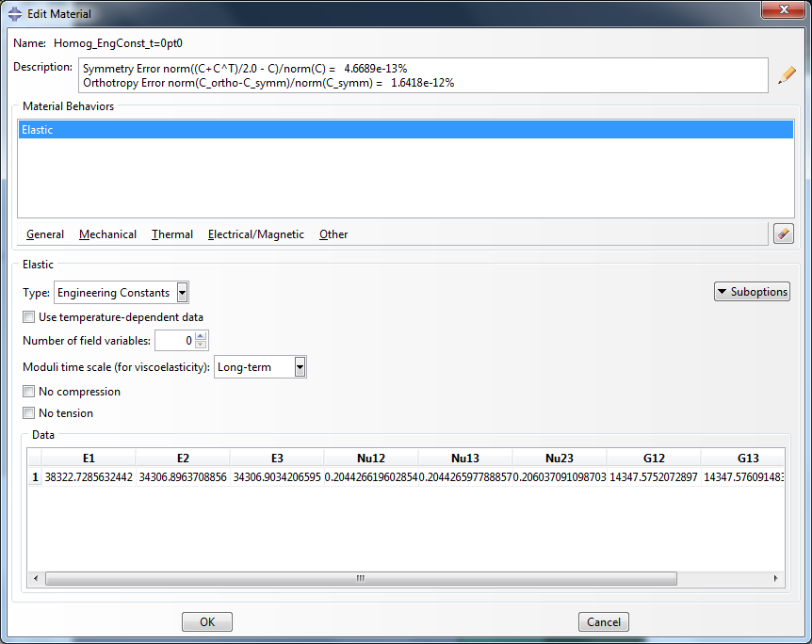Screen dimensions: 812x644
Task: Select the E1 value cell in the Data table
Action: tap(89, 477)
